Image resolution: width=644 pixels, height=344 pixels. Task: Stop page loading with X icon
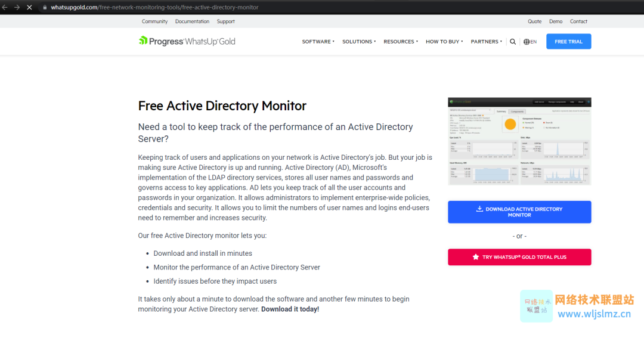[29, 7]
